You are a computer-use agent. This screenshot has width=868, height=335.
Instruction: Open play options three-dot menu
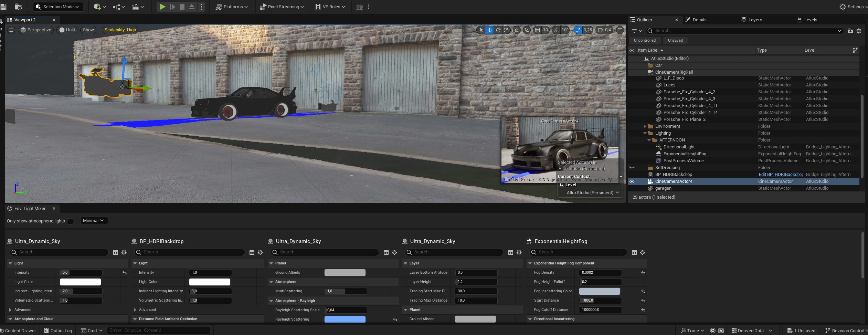[201, 7]
